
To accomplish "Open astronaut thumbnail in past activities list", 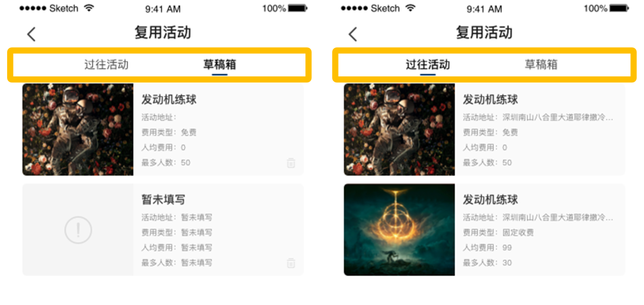I will point(399,130).
